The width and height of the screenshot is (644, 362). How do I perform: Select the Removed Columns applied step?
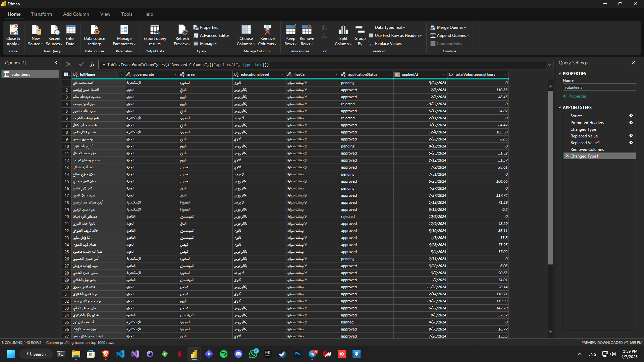point(587,149)
